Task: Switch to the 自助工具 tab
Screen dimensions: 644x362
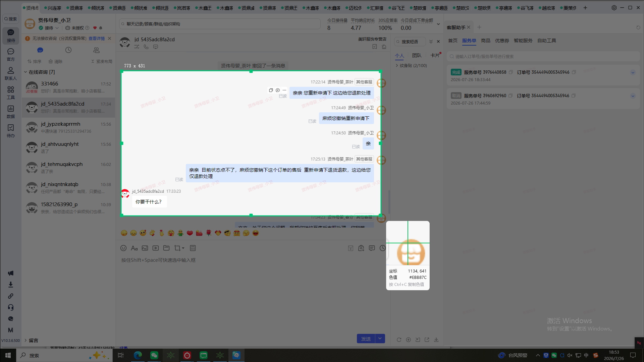Action: tap(547, 41)
